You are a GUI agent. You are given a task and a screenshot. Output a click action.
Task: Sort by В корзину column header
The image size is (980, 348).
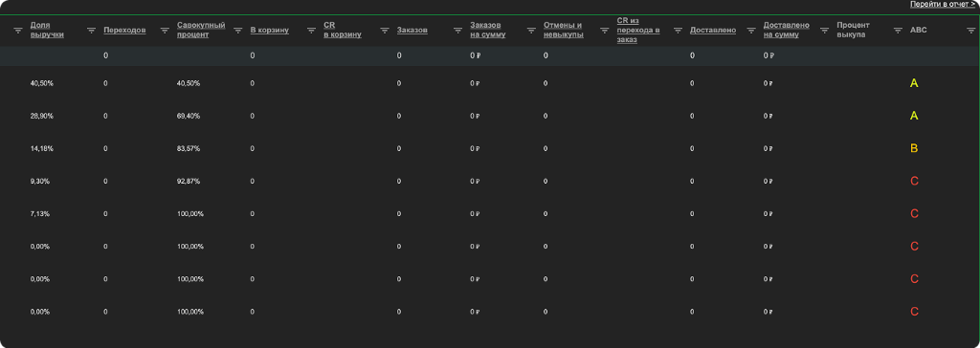[269, 30]
